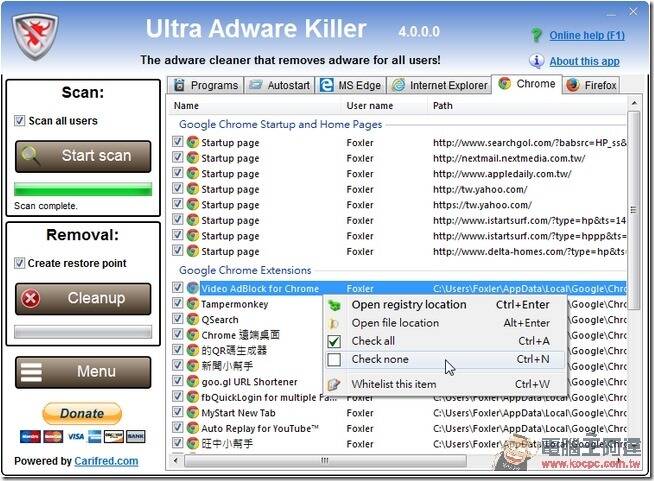
Task: Uncheck the Tampermonkey extension checkbox
Action: click(178, 303)
